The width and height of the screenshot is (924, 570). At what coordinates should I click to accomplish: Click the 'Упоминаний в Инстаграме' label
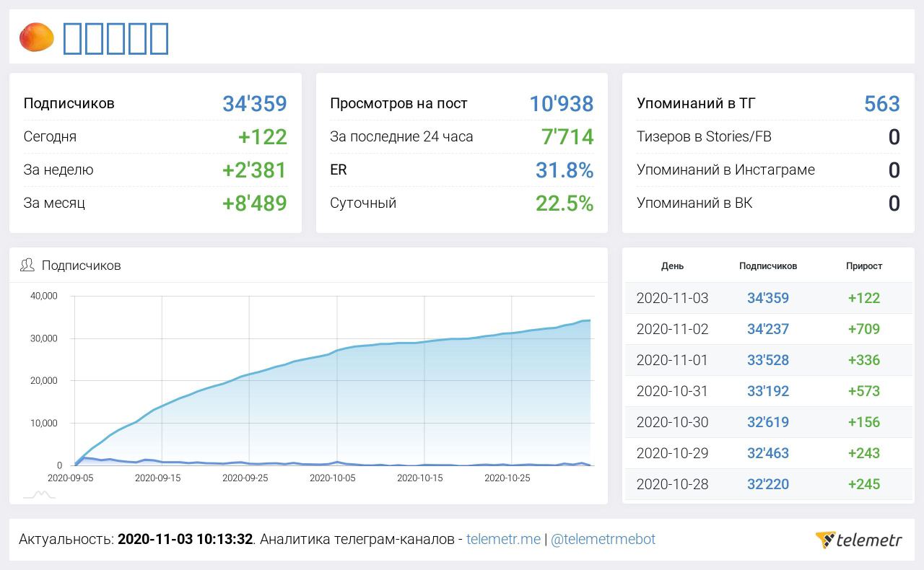(725, 170)
